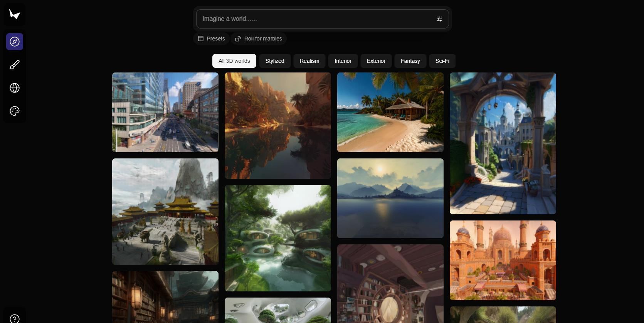644x323 pixels.
Task: Click Roll for marbles button
Action: [x=259, y=39]
